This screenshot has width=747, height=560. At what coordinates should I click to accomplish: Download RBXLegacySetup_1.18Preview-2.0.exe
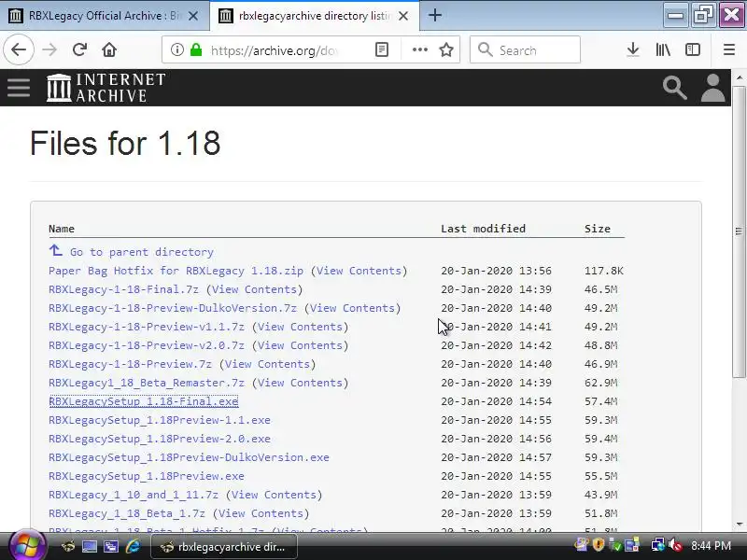tap(160, 439)
